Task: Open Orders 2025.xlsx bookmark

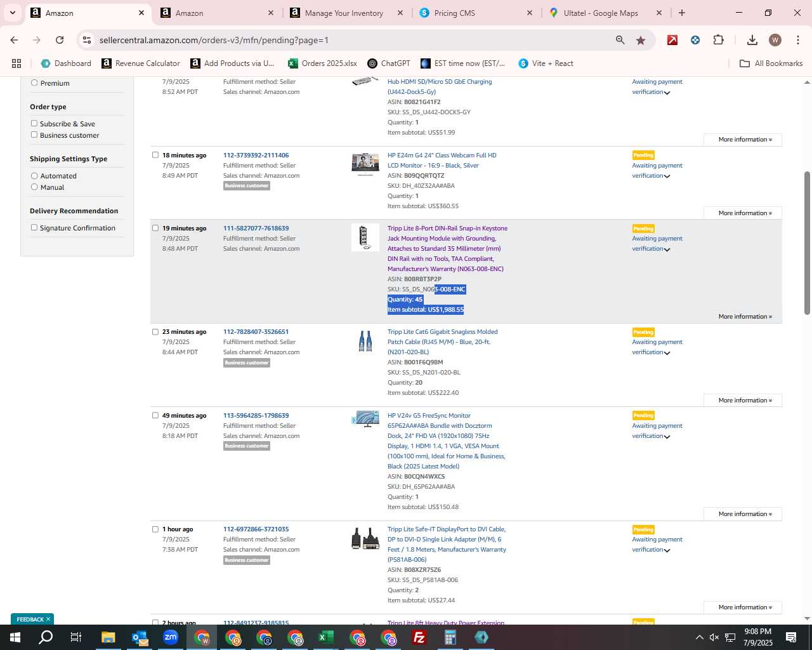Action: pos(322,63)
